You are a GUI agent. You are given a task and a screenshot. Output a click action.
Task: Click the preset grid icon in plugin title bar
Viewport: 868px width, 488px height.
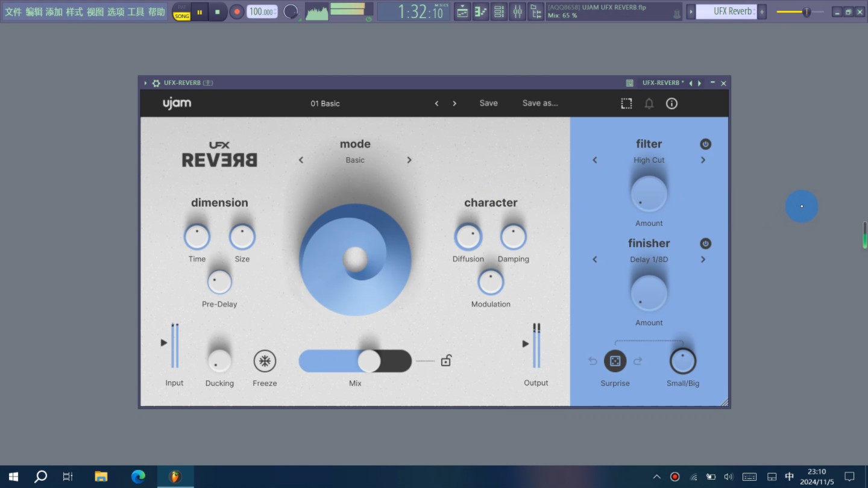click(x=629, y=83)
